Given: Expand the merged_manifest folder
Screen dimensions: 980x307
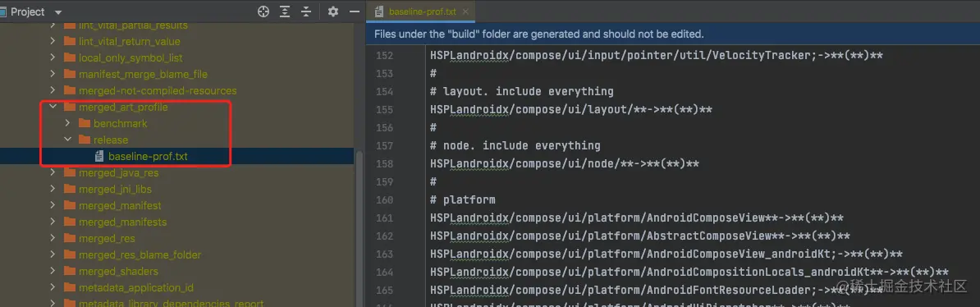Looking at the screenshot, I should tap(53, 205).
